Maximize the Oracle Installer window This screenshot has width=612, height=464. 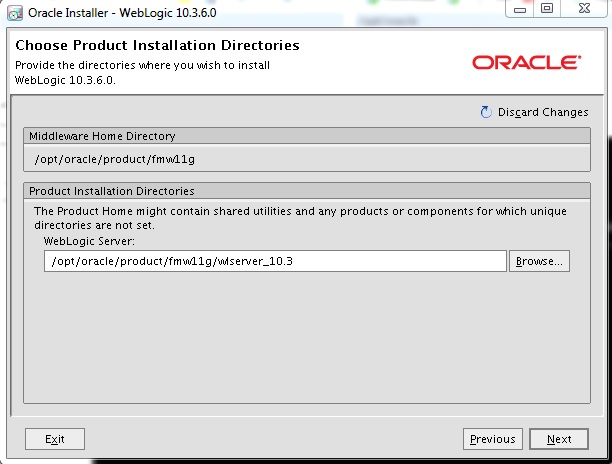(x=546, y=9)
